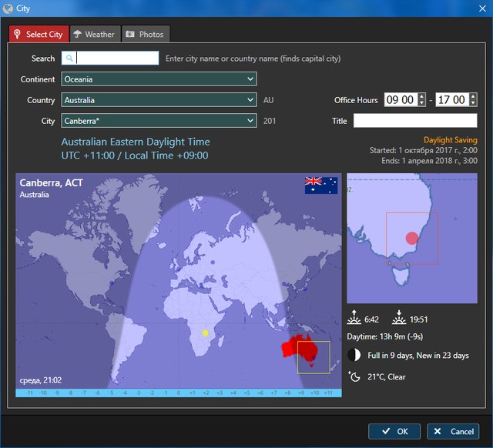
Task: Open the Photos tab
Action: pos(145,34)
